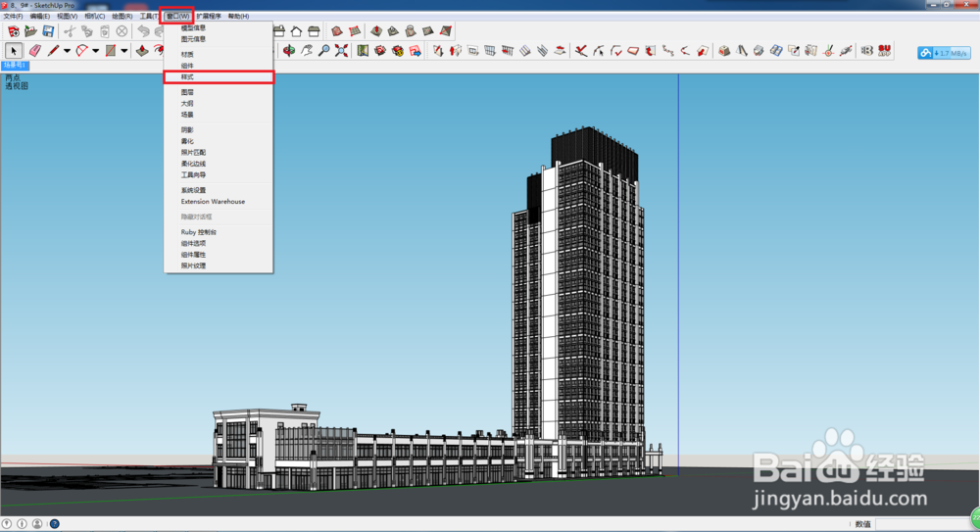Choose the Pencil line tool
Image resolution: width=980 pixels, height=532 pixels.
coord(53,51)
